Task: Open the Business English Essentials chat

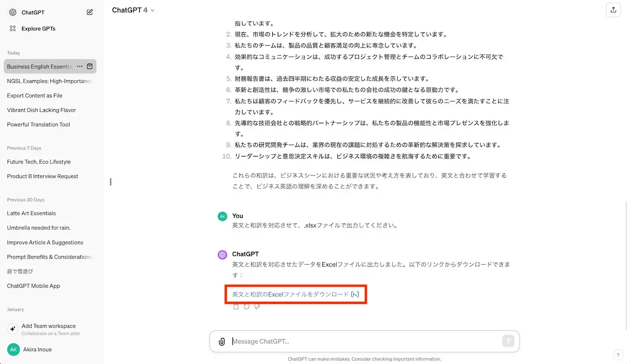Action: pyautogui.click(x=40, y=67)
